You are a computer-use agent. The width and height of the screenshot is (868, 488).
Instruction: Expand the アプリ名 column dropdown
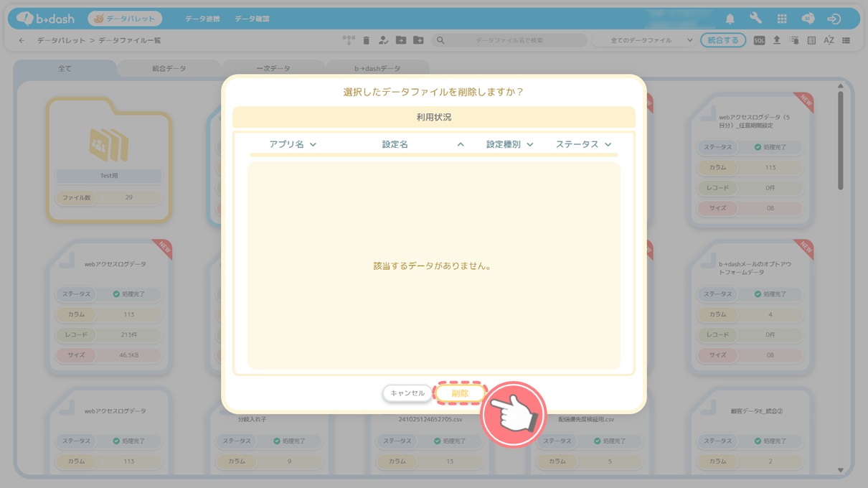313,145
